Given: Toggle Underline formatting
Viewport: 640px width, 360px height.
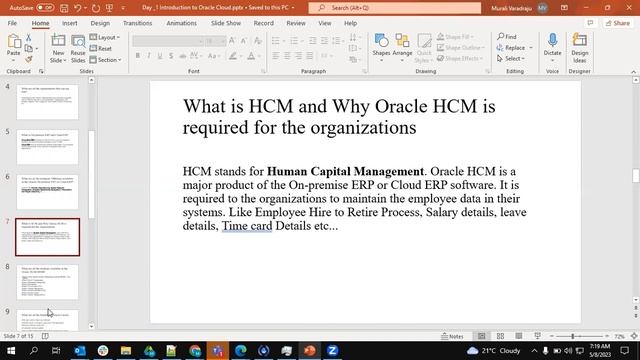Looking at the screenshot, I should click(160, 56).
